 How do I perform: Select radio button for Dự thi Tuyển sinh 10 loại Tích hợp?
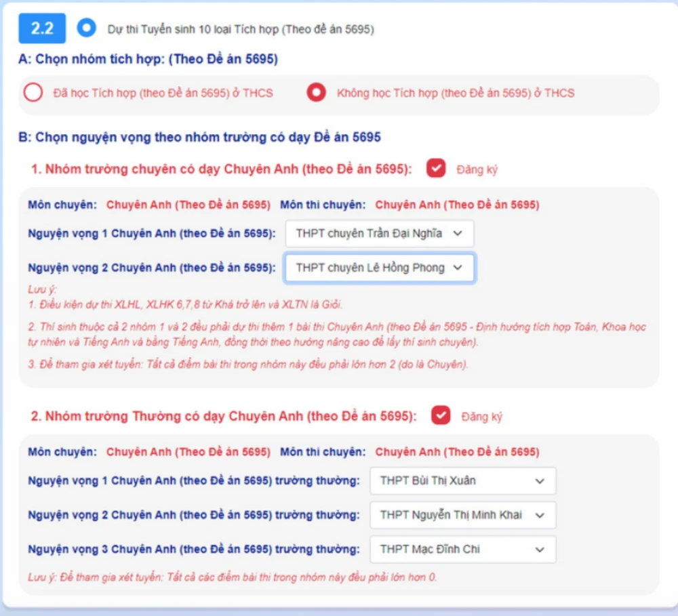[x=87, y=28]
